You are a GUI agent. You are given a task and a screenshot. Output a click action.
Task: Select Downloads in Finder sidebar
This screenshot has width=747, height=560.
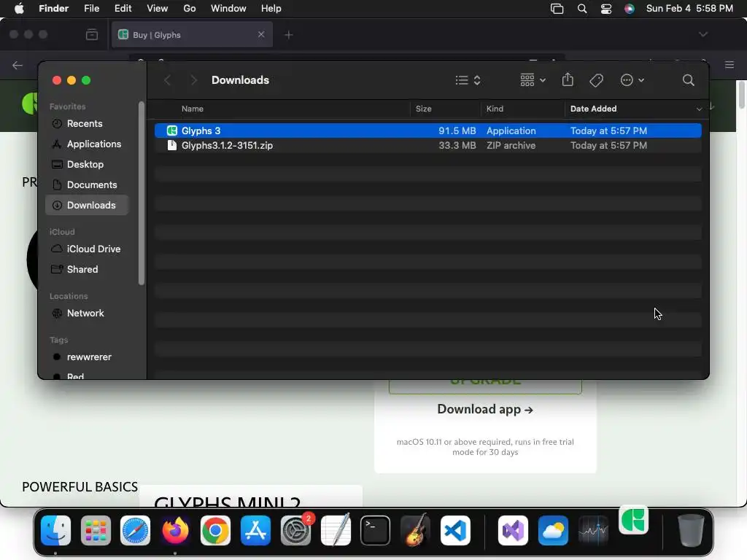click(x=87, y=205)
